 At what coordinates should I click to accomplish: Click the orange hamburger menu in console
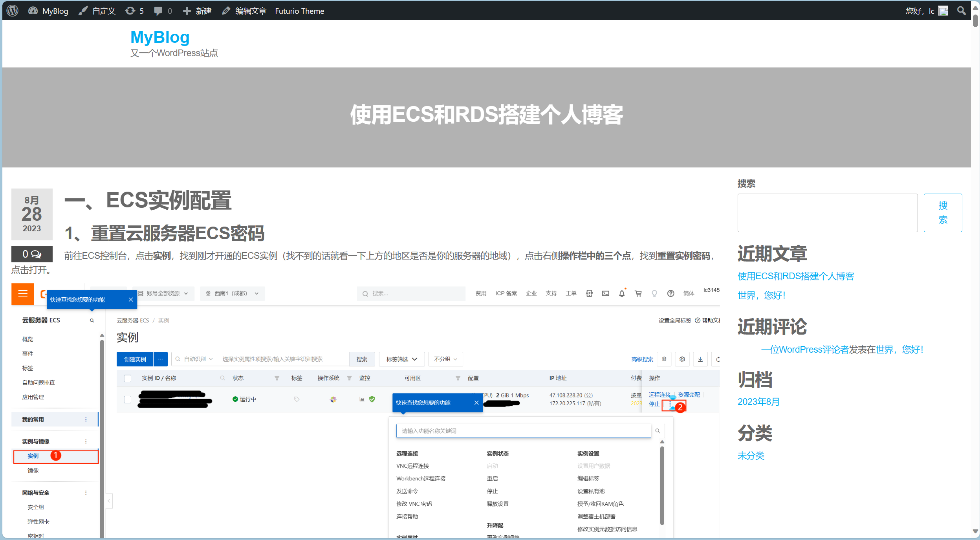(x=23, y=294)
